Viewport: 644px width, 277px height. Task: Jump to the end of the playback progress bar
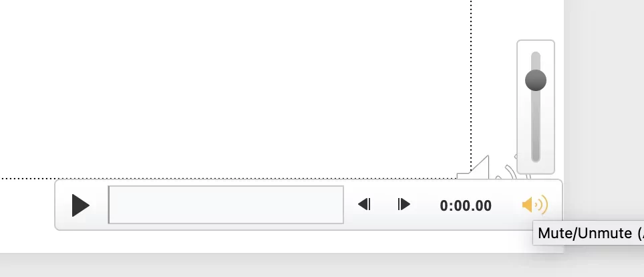point(342,205)
